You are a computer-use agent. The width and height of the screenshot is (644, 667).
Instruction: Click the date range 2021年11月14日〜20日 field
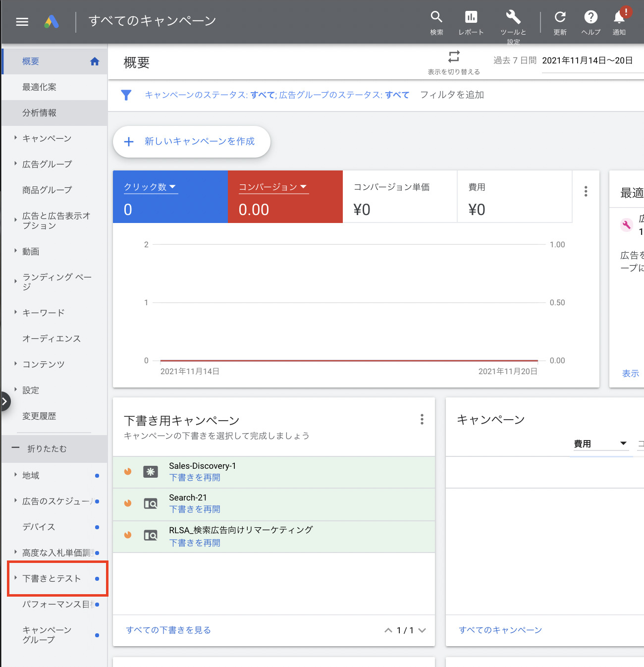click(x=587, y=60)
